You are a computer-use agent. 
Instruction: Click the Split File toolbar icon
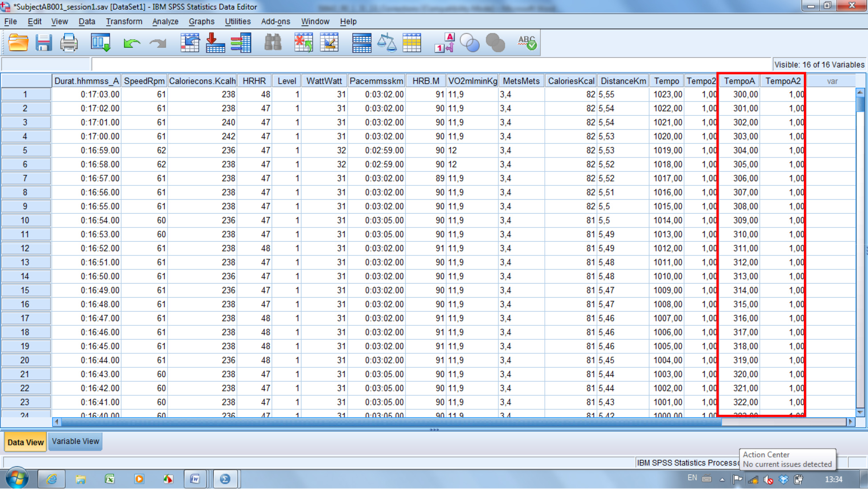[361, 43]
